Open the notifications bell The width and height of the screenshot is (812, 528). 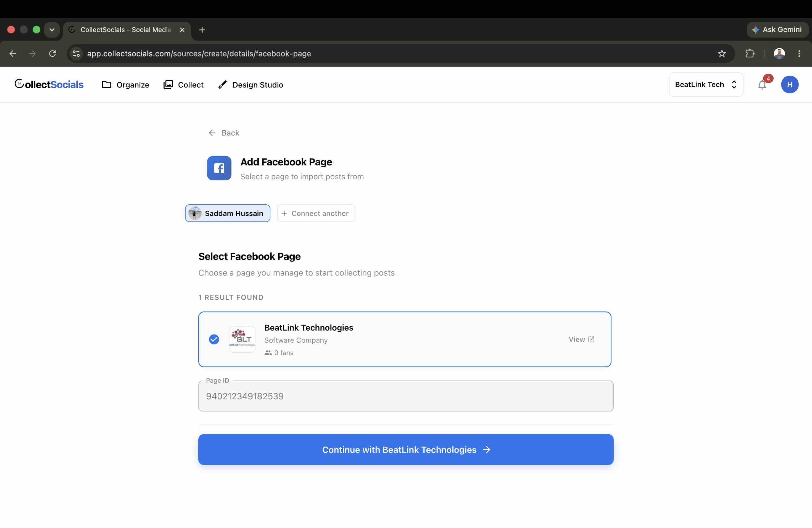[762, 85]
